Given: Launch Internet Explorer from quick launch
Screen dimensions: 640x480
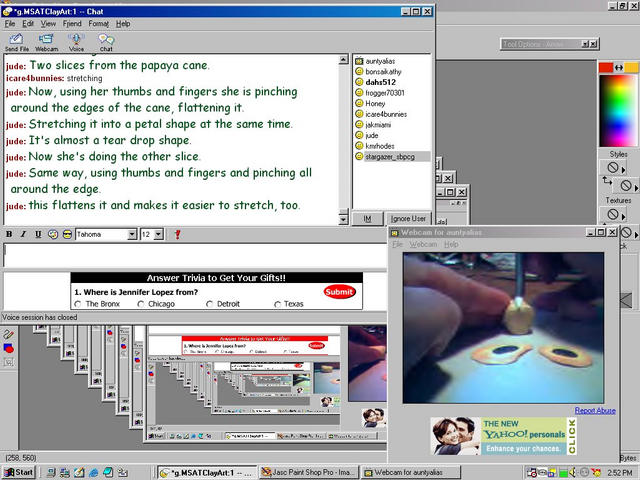Looking at the screenshot, I should click(x=93, y=472).
